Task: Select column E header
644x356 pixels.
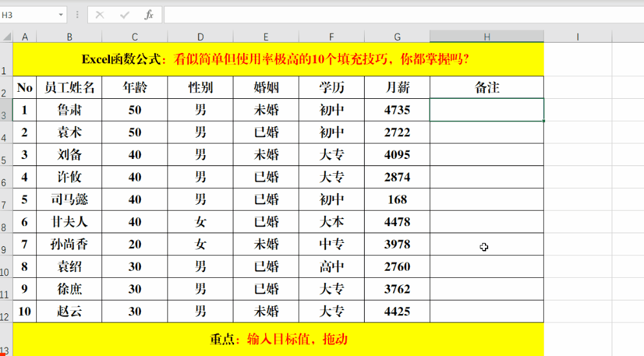Action: pyautogui.click(x=266, y=37)
